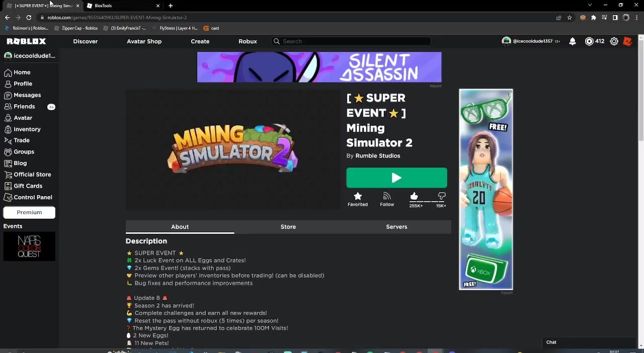Open the Roblox settings gear
644x353 pixels.
point(614,41)
